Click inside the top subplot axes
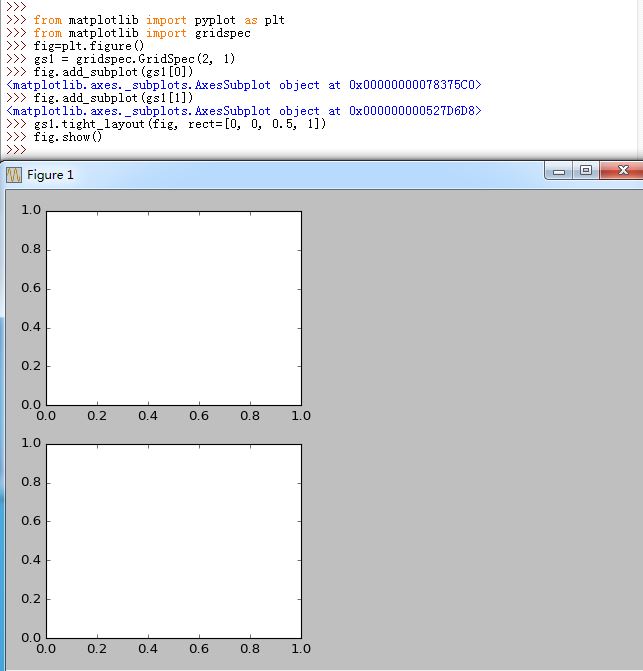The image size is (643, 671). pyautogui.click(x=174, y=308)
